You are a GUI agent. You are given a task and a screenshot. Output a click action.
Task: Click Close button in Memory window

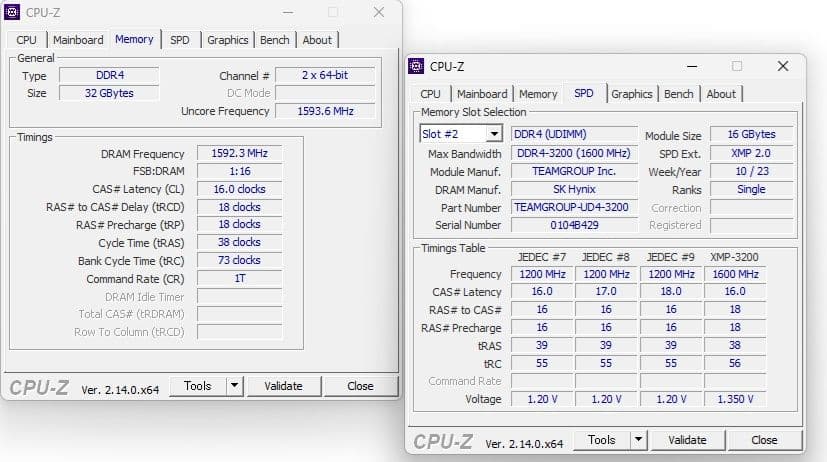point(360,386)
